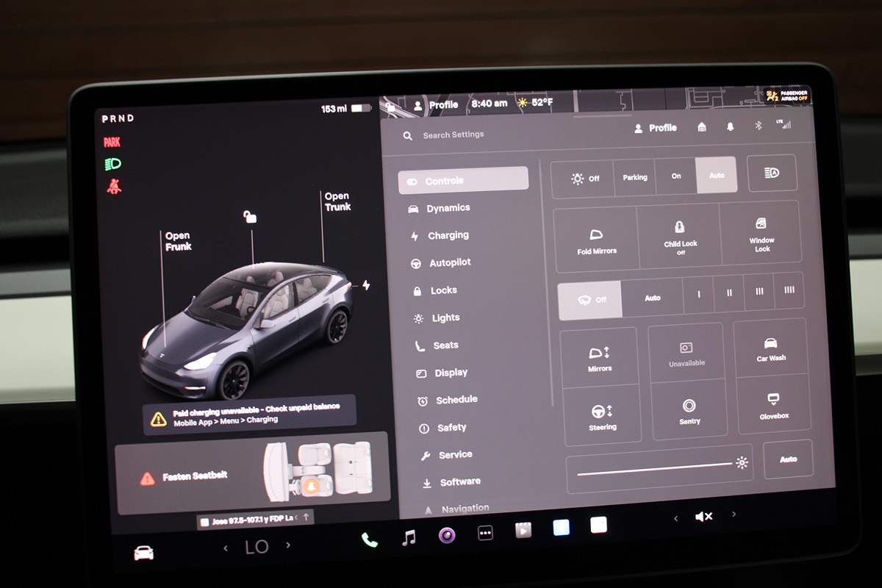Tap the Fold Mirrors icon
The height and width of the screenshot is (588, 882).
[x=596, y=240]
